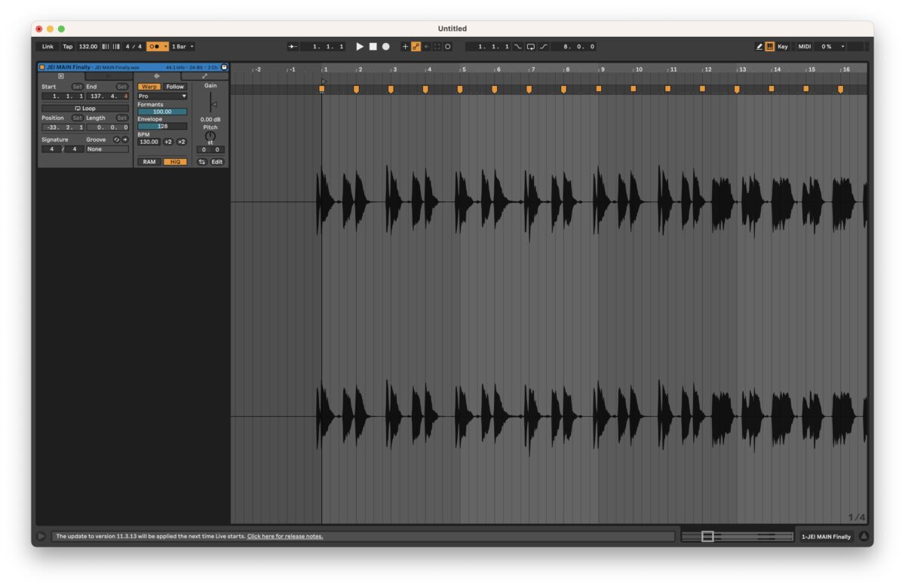This screenshot has width=905, height=588.
Task: Open the Pro warp mode dropdown
Action: click(162, 96)
